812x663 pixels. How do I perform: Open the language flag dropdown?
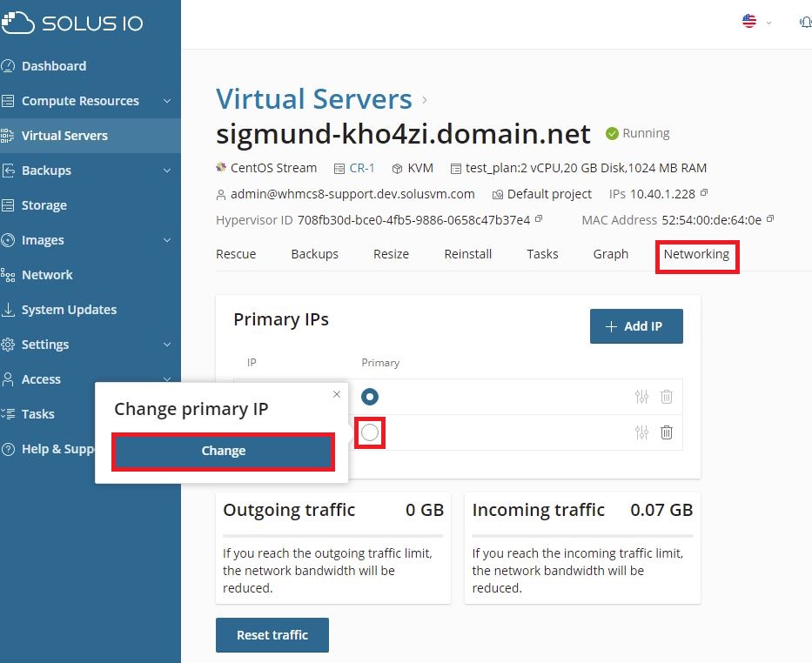click(x=755, y=22)
